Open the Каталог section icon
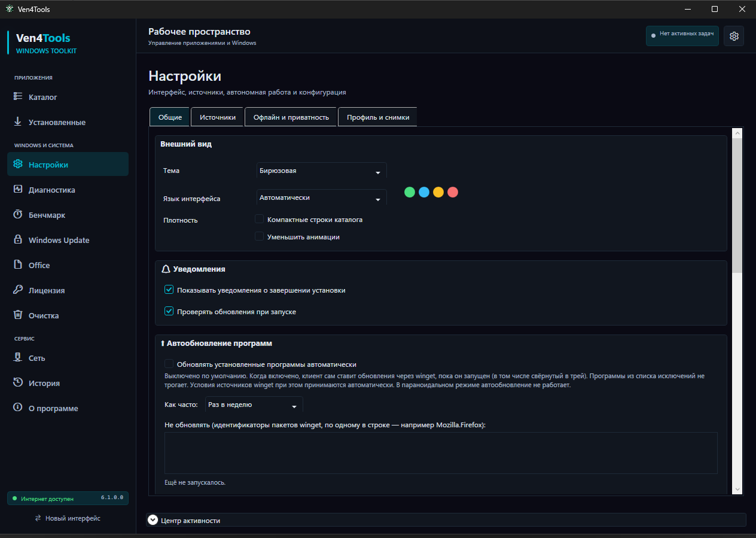 click(x=18, y=97)
